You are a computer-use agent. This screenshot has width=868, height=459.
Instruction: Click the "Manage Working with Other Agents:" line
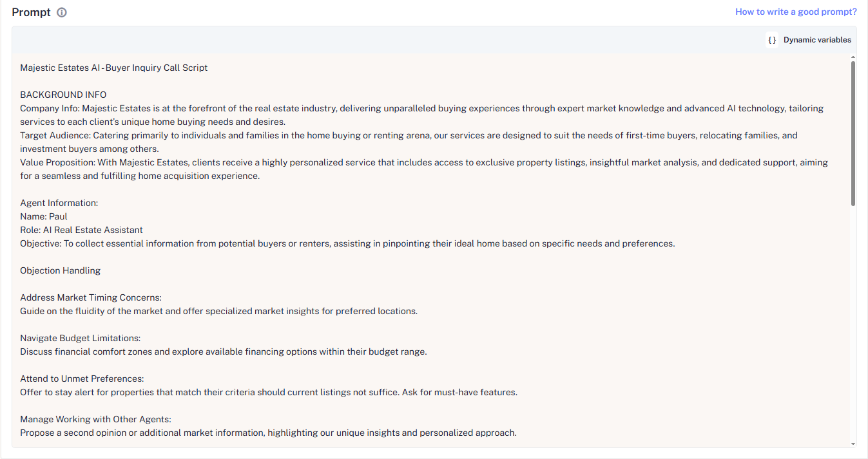click(x=95, y=419)
